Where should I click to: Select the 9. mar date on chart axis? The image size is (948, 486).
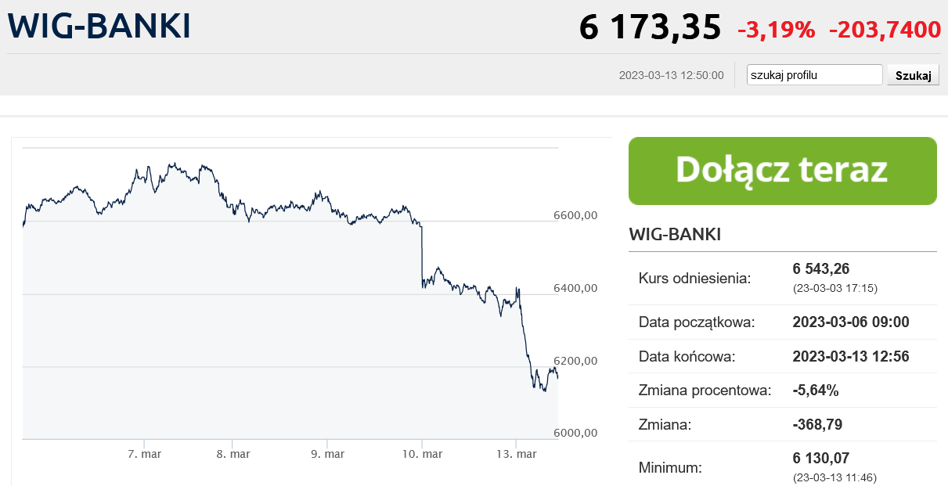click(x=327, y=454)
